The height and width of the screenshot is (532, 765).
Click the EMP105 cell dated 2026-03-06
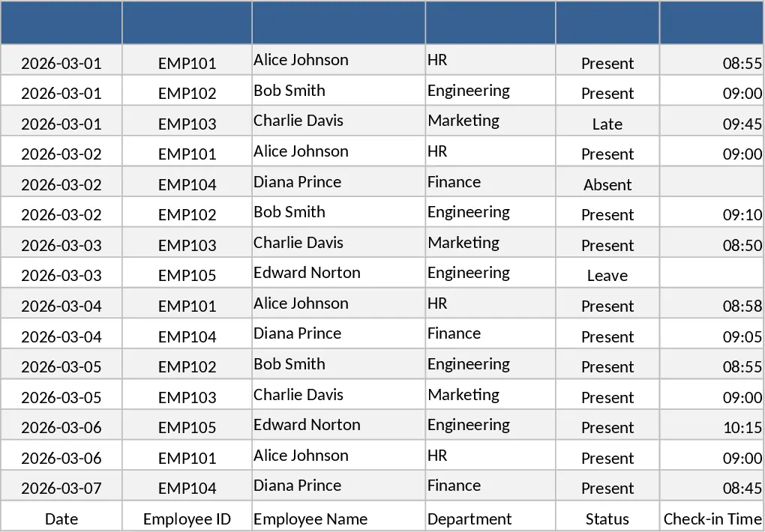[187, 425]
